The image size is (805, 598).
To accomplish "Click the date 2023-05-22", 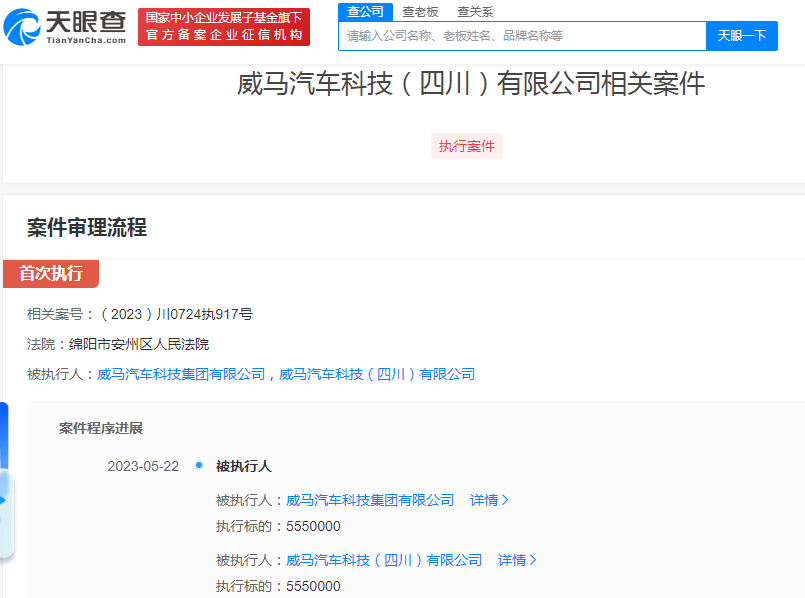I will tap(143, 466).
